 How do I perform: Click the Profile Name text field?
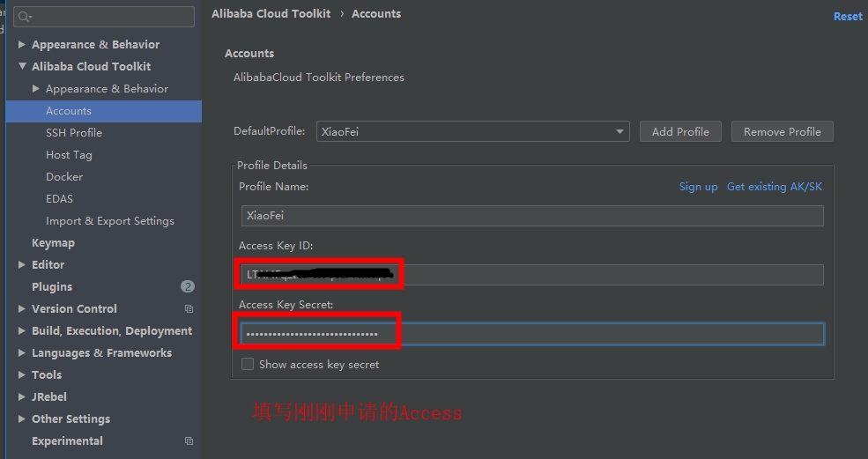coord(532,216)
